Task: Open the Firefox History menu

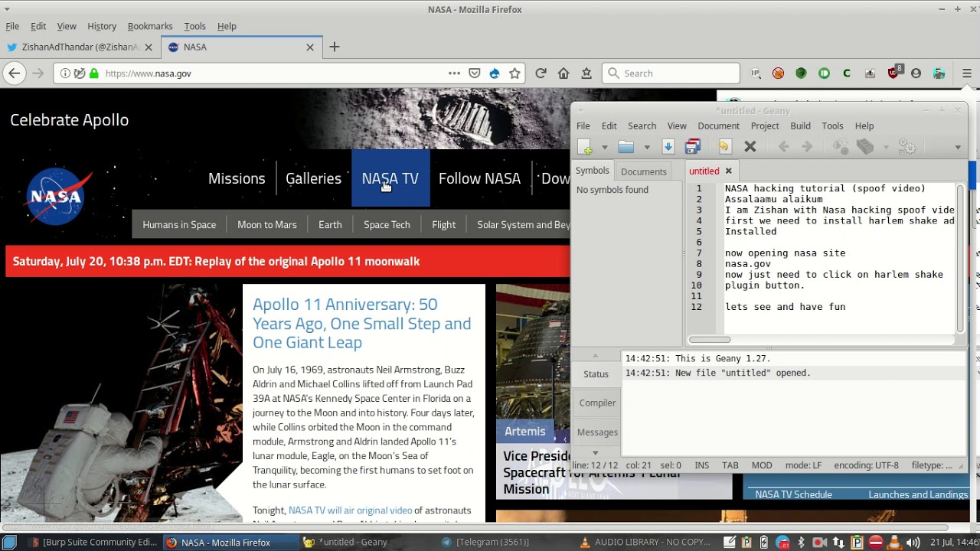Action: coord(101,26)
